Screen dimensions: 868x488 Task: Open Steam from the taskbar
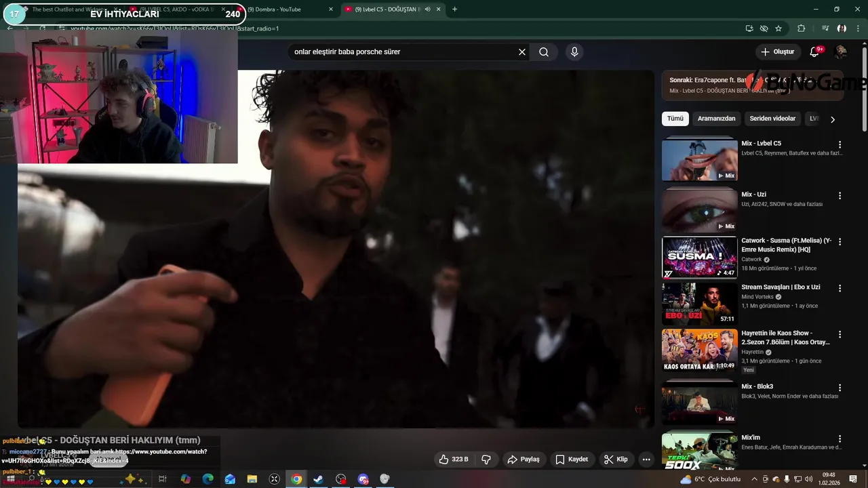pyautogui.click(x=318, y=479)
